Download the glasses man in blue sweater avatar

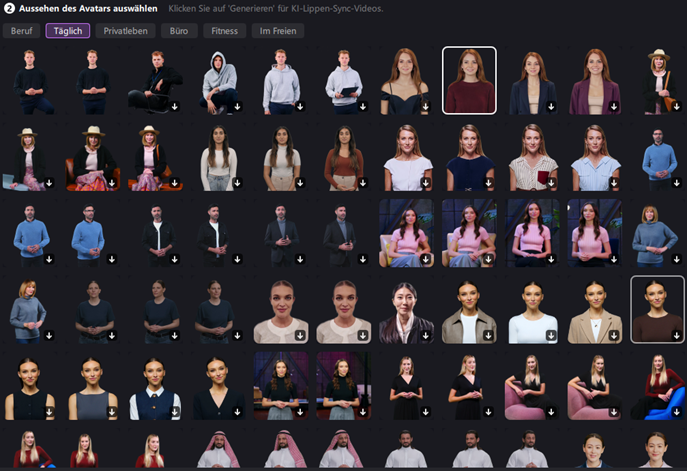[111, 259]
